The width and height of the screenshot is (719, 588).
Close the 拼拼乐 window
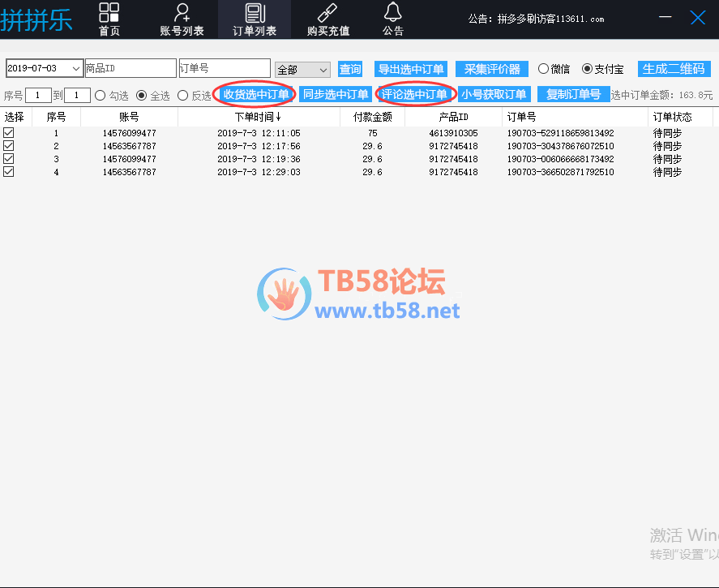(697, 18)
